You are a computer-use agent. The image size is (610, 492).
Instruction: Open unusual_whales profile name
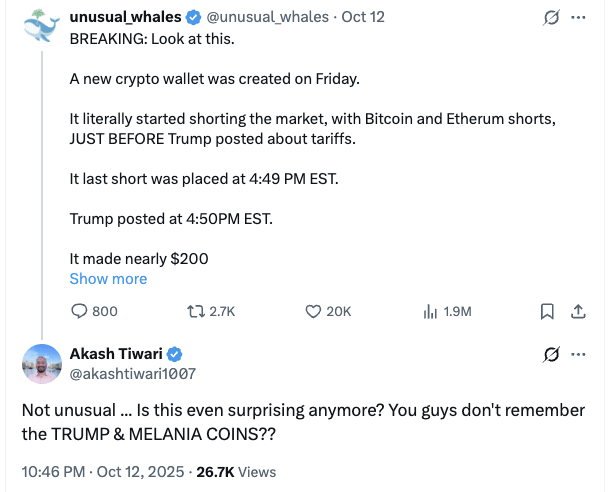[x=125, y=17]
